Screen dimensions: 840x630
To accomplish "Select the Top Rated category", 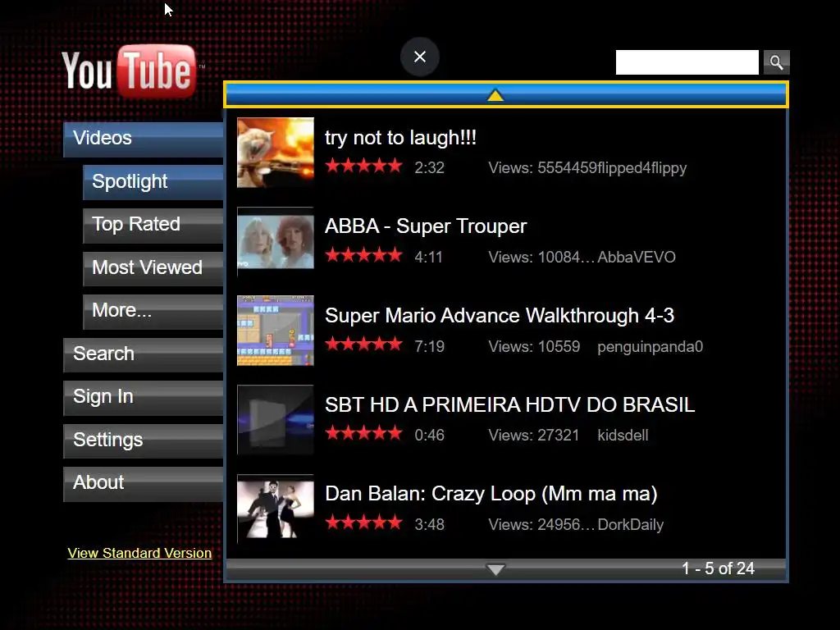I will tap(153, 225).
